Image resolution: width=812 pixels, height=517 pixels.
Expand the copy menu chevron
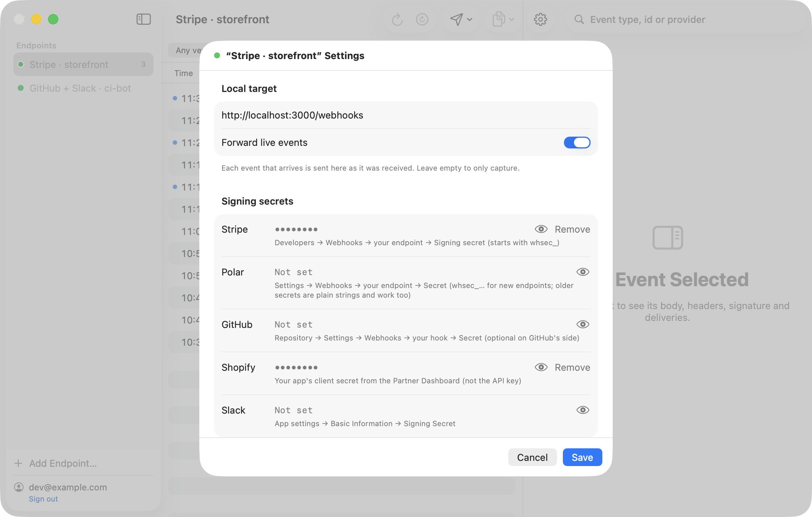(x=512, y=19)
